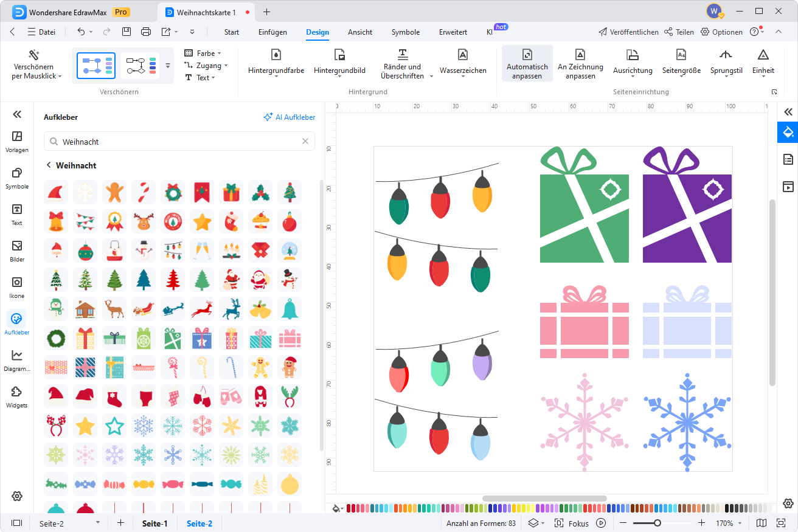
Task: Open the Widgets sidebar panel
Action: click(x=17, y=396)
